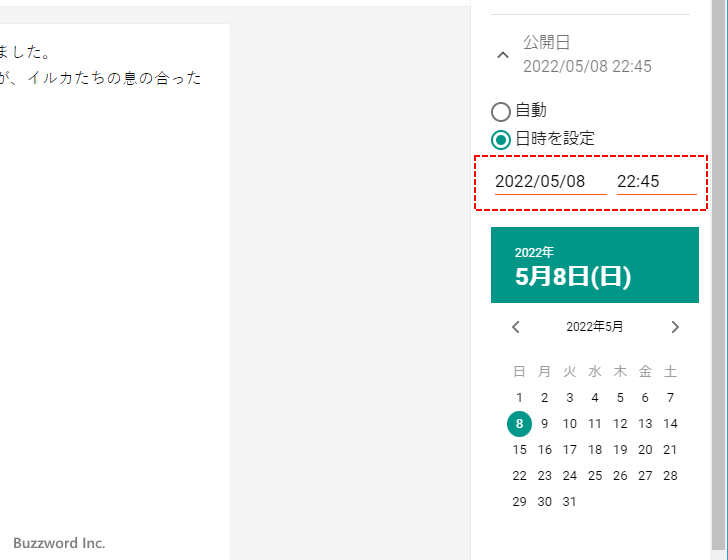Viewport: 728px width, 560px height.
Task: Select May 30 in the calendar
Action: click(545, 501)
